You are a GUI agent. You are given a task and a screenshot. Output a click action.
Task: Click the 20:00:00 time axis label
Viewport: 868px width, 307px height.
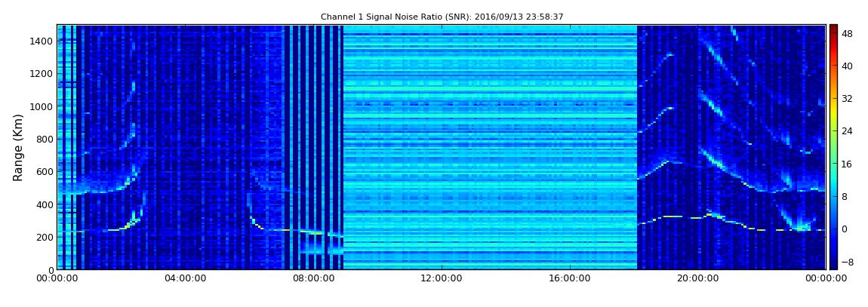tap(697, 279)
